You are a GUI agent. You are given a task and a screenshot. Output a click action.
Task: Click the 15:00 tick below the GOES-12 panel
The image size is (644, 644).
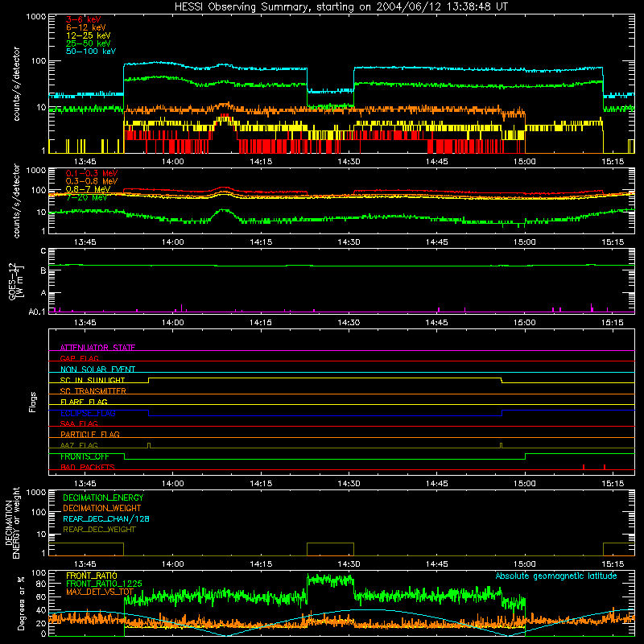pos(525,323)
